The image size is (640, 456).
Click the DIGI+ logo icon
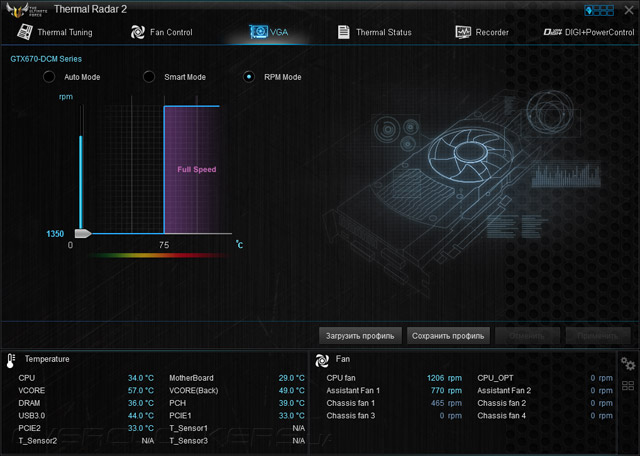point(553,32)
